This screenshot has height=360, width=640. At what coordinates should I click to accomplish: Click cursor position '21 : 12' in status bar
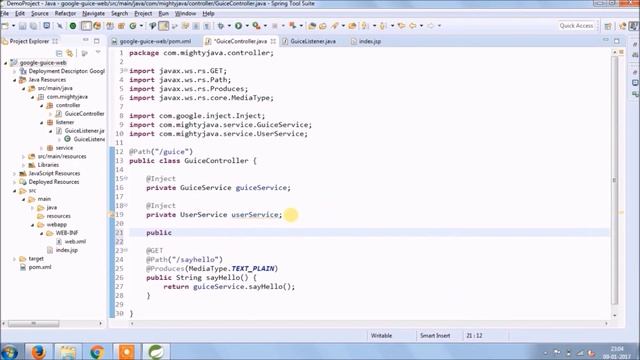click(474, 336)
